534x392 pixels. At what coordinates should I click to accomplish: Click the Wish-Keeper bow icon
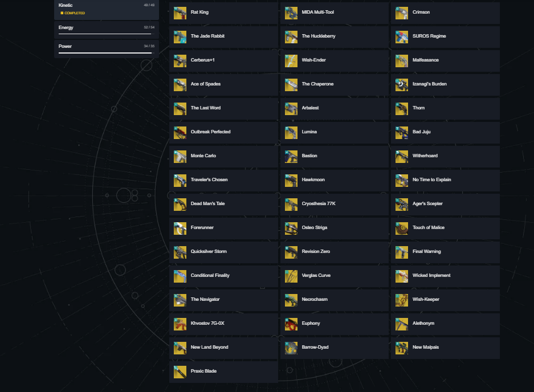point(402,300)
